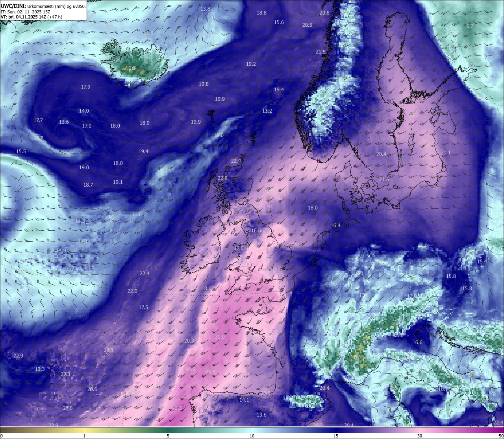Click the 21.1 value over the Baltic states
This screenshot has height=439, width=504.
pos(446,152)
